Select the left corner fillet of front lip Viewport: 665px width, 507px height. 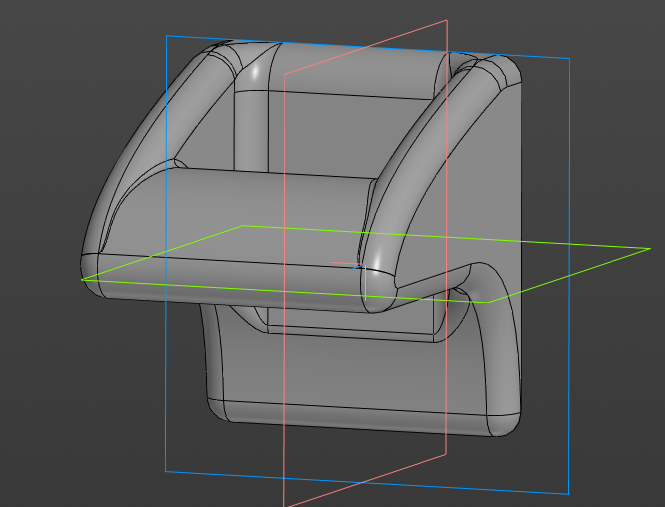tap(89, 274)
